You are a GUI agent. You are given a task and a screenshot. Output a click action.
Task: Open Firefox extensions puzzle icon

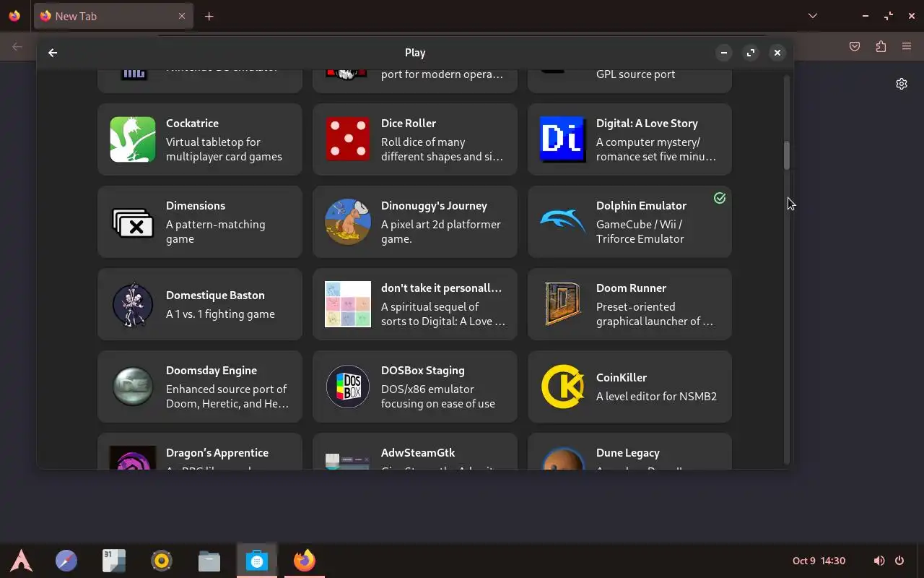click(881, 46)
